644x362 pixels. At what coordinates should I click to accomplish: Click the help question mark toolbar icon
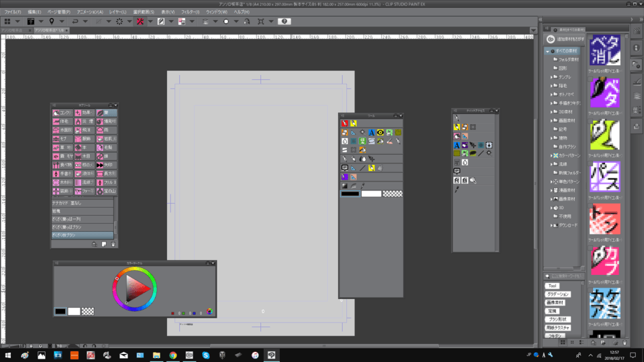285,21
